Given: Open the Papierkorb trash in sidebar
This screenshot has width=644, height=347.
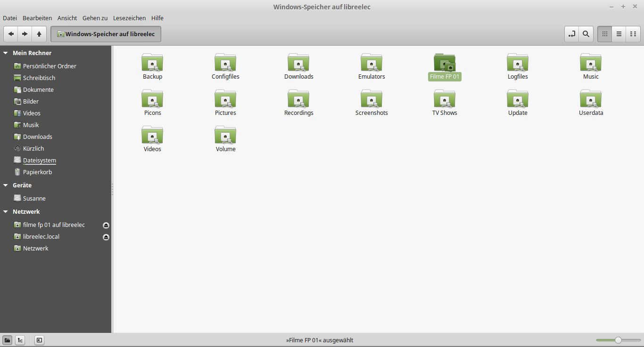Looking at the screenshot, I should click(x=37, y=172).
